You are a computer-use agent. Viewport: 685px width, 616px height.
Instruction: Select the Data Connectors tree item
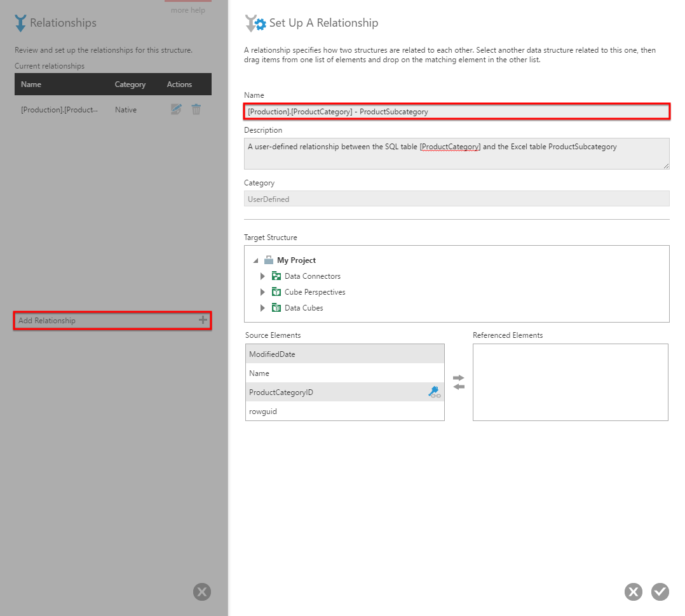pyautogui.click(x=313, y=276)
